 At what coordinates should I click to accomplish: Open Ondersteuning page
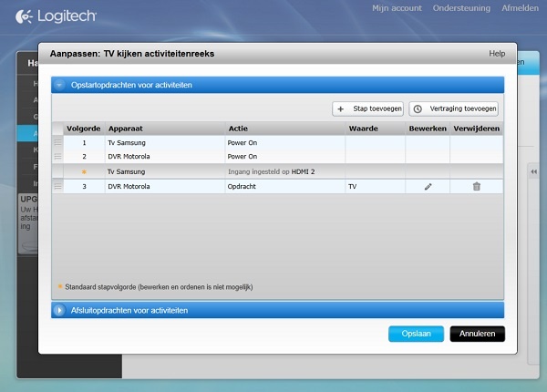[x=461, y=8]
